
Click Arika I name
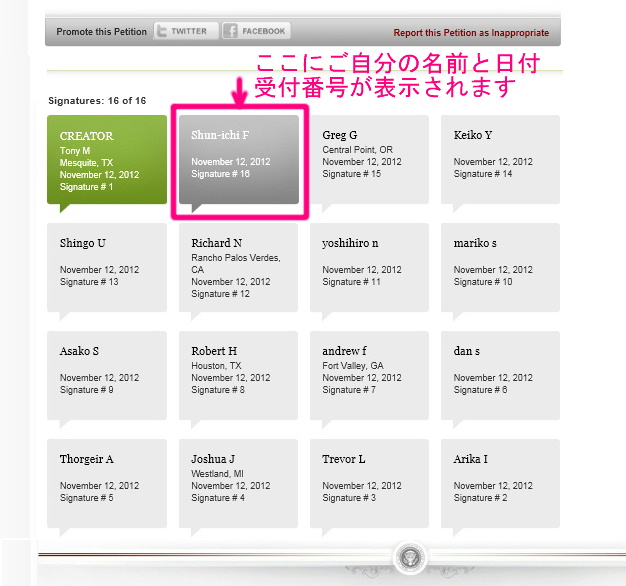coord(470,459)
